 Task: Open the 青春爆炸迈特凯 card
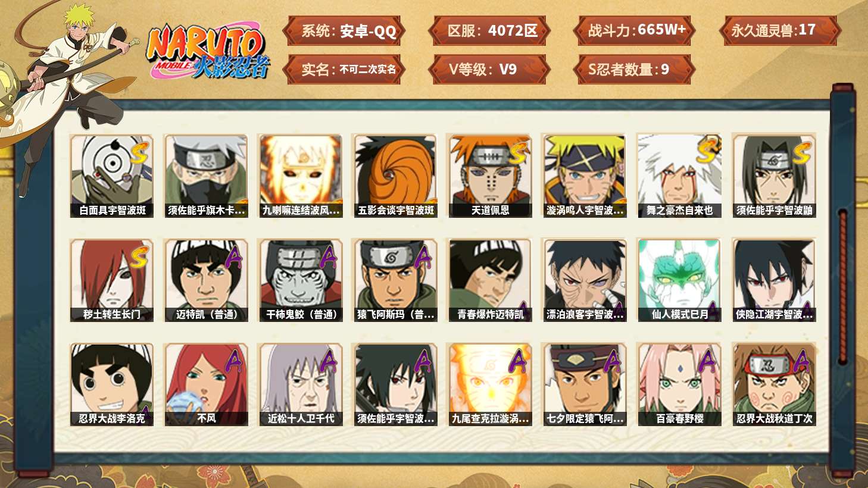[489, 280]
